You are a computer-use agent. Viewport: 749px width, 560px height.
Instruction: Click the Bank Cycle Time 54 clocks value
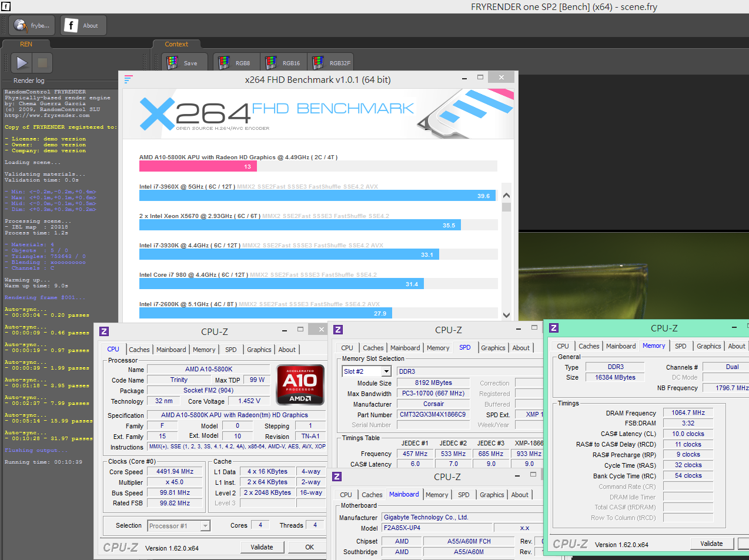tap(688, 475)
